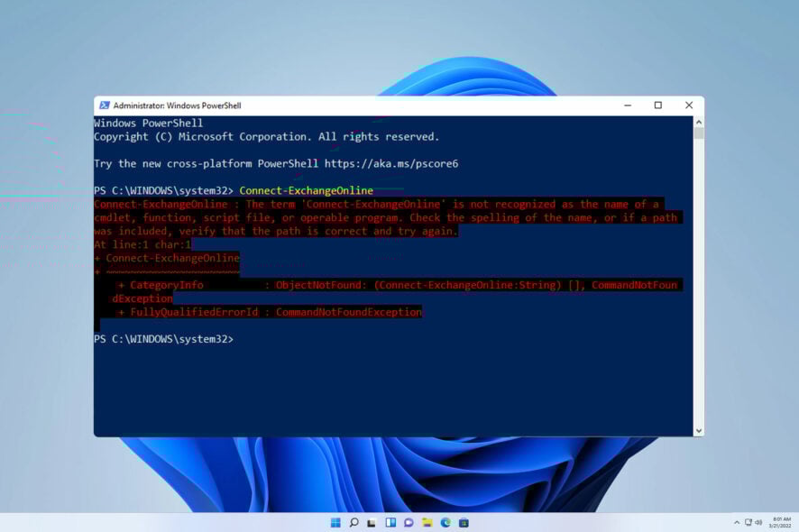Maximize the PowerShell window
The image size is (799, 532).
[x=657, y=105]
